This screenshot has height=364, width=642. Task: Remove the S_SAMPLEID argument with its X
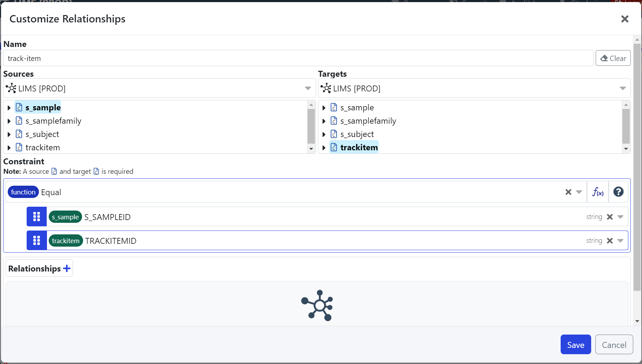(610, 217)
